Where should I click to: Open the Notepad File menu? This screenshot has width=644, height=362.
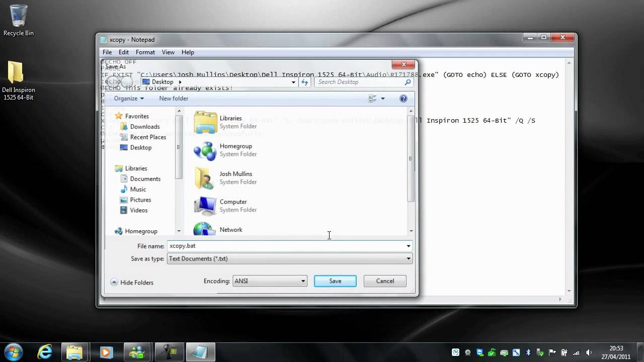tap(107, 52)
